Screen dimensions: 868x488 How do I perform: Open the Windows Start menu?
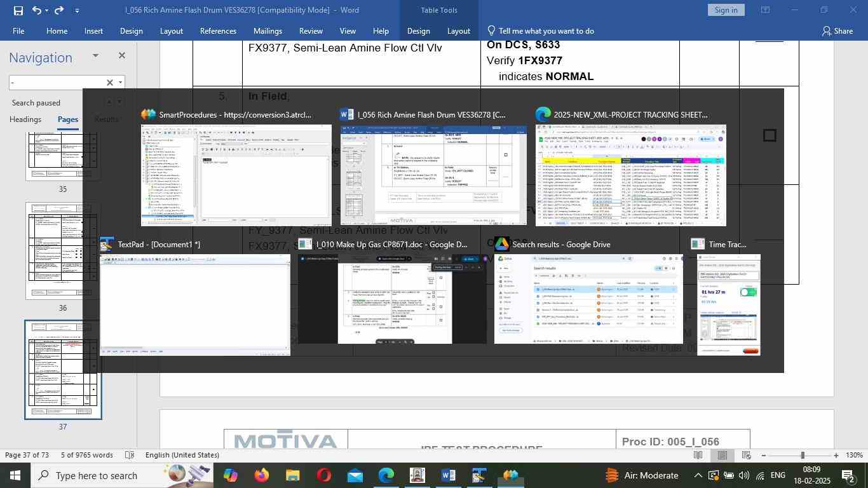[15, 475]
